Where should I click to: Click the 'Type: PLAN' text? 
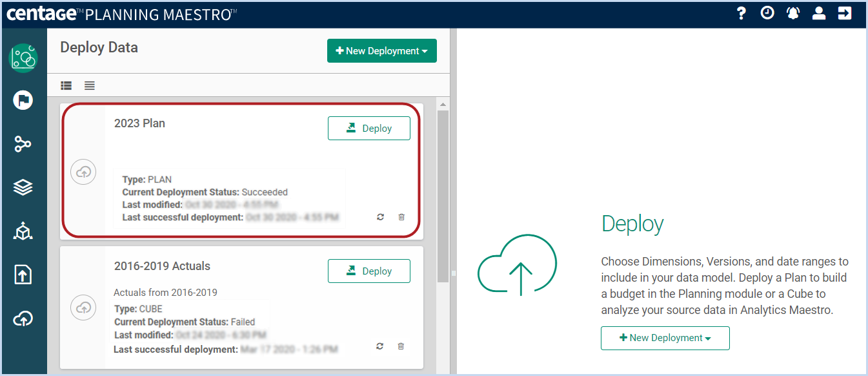147,180
